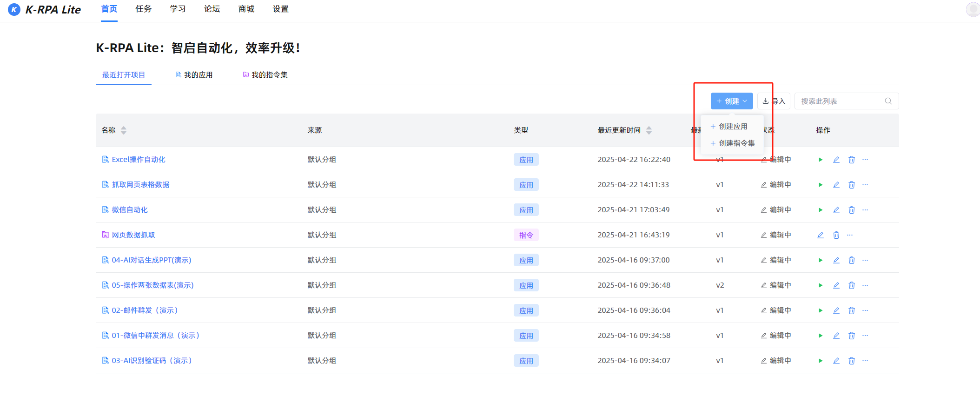Edit the 微信自动化 row
This screenshot has width=980, height=411.
click(x=836, y=210)
